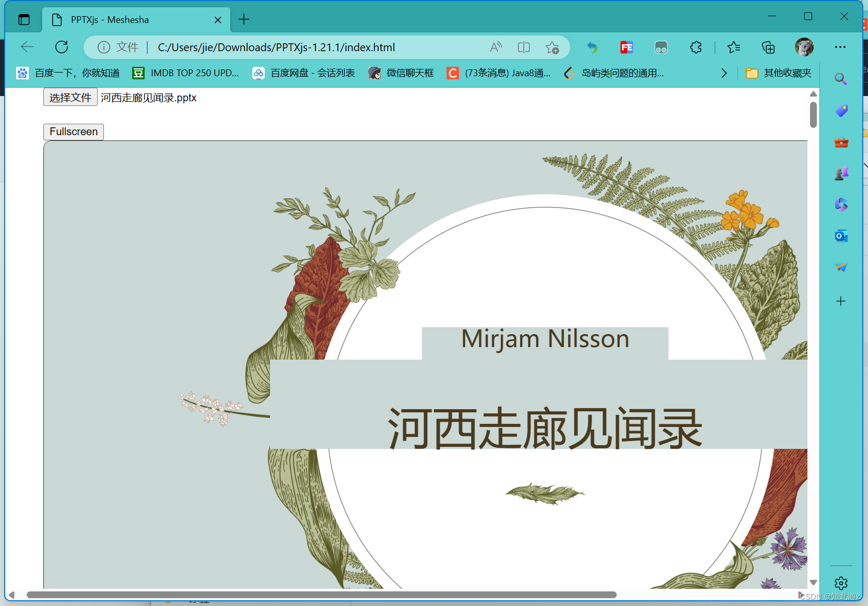Open sidebar paper plane Drop icon
Image resolution: width=868 pixels, height=606 pixels.
[841, 267]
